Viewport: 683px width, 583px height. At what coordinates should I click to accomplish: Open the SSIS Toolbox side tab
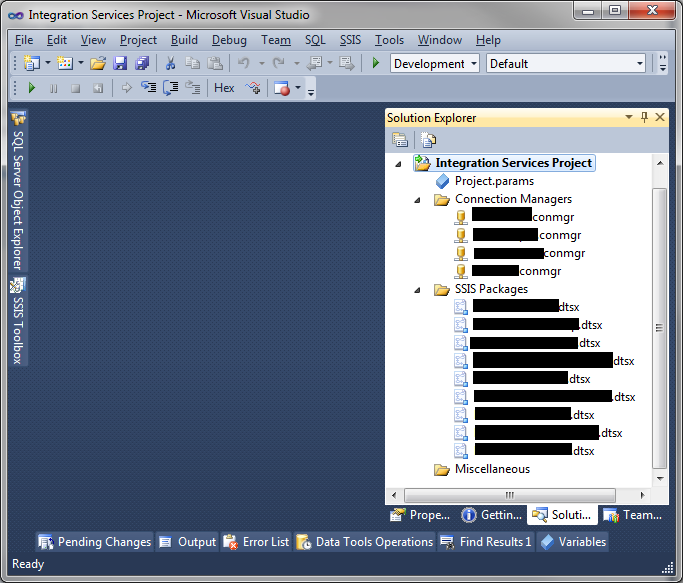[18, 321]
